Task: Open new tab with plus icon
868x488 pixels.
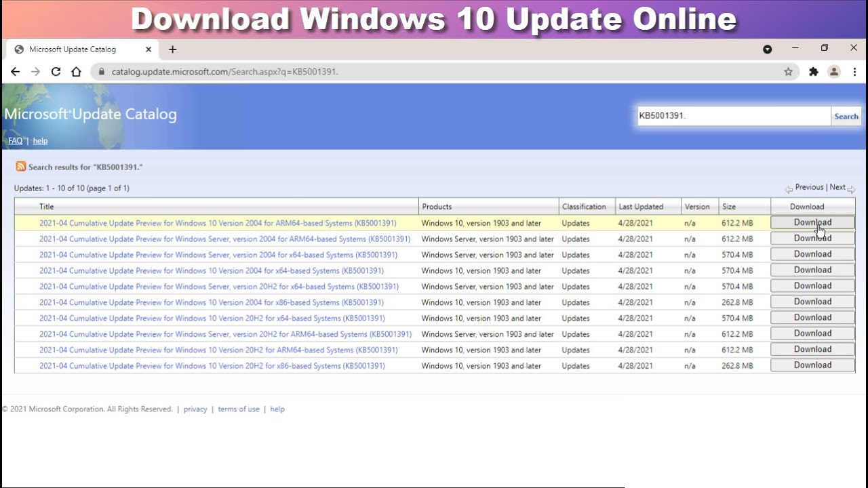Action: click(x=172, y=49)
